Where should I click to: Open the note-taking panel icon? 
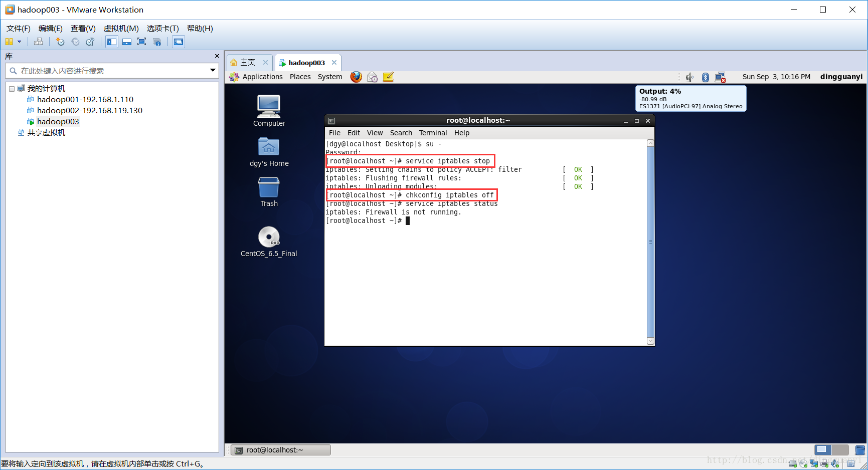pyautogui.click(x=388, y=77)
